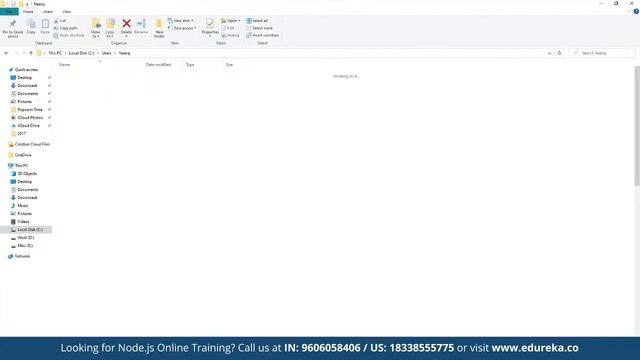Expand the Quick Access Toolbar customize arrow
This screenshot has width=640, height=360.
tap(27, 4)
